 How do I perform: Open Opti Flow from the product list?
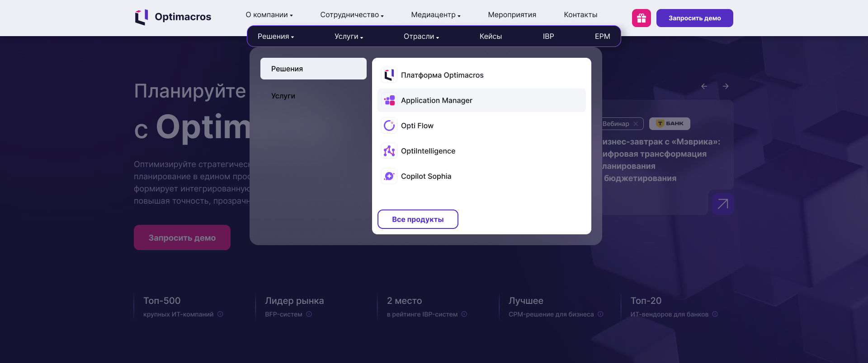481,126
